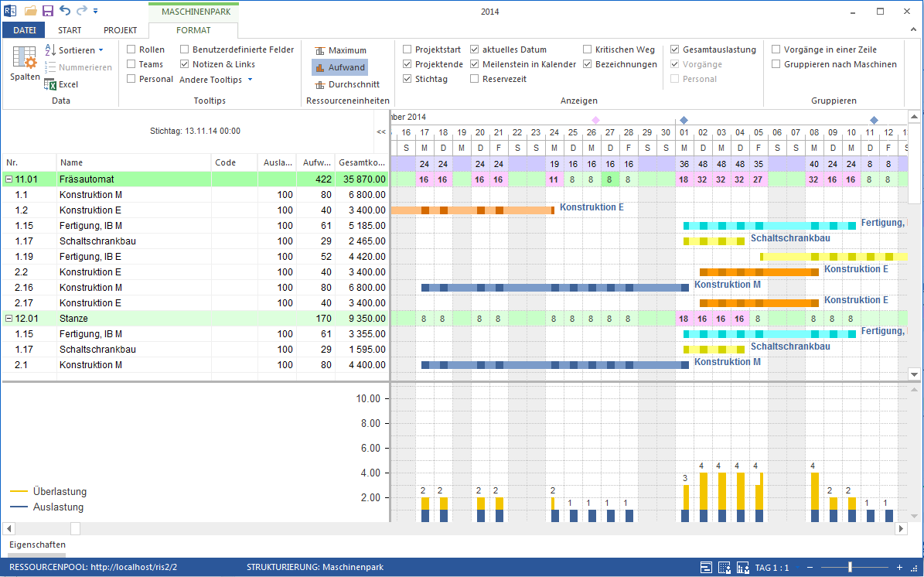Click the Eigenschaften panel tab
The height and width of the screenshot is (577, 924).
pyautogui.click(x=37, y=545)
